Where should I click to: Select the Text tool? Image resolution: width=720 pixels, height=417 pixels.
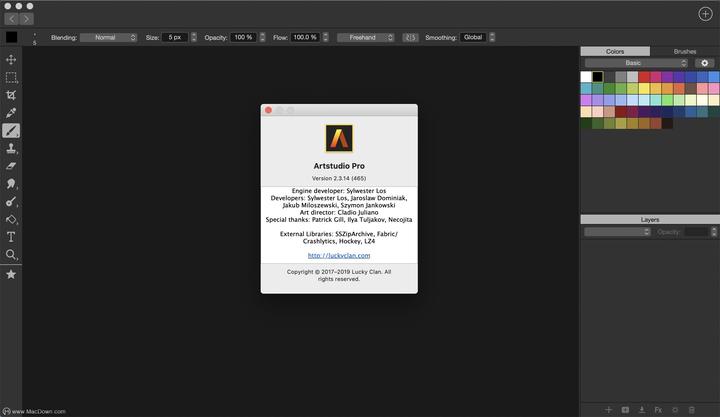point(11,237)
